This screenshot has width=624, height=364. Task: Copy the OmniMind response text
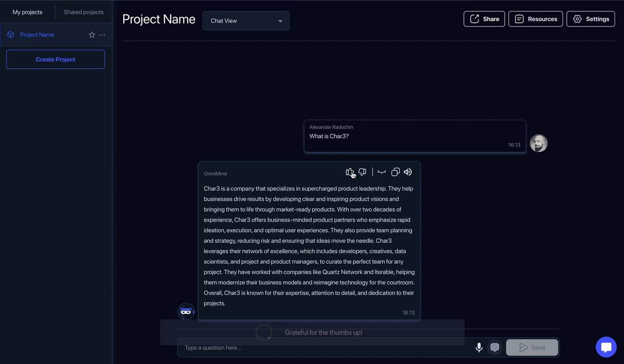tap(395, 172)
